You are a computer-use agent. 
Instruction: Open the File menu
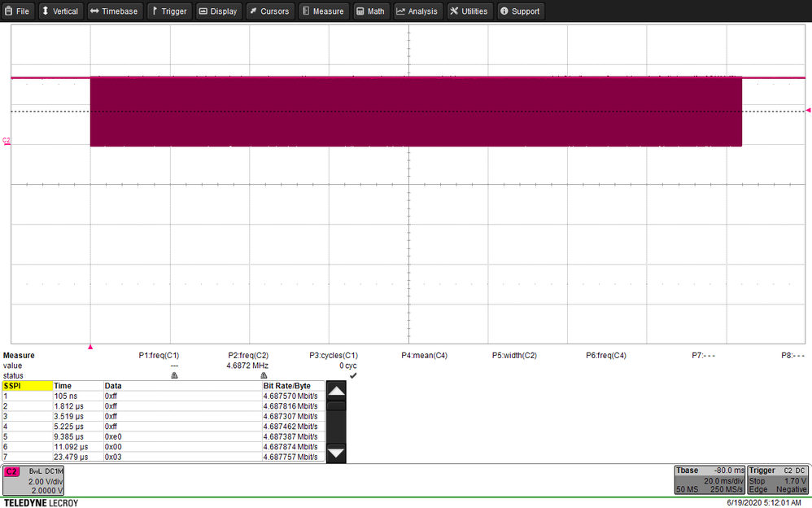tap(17, 11)
